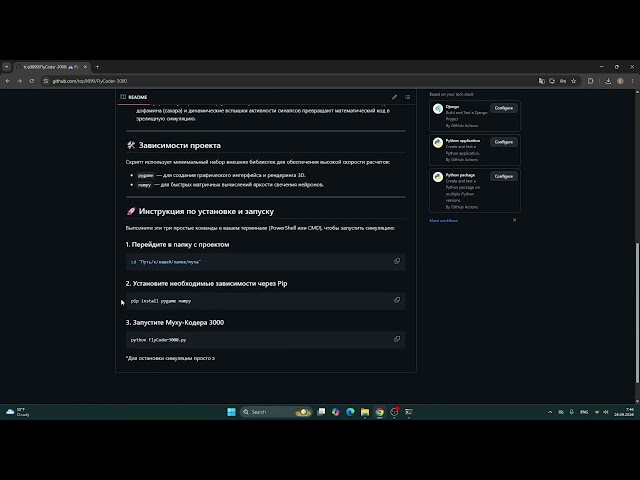Viewport: 640px width, 480px height.
Task: Click the '1. Перейдите в папку с проектом' heading
Action: [177, 244]
